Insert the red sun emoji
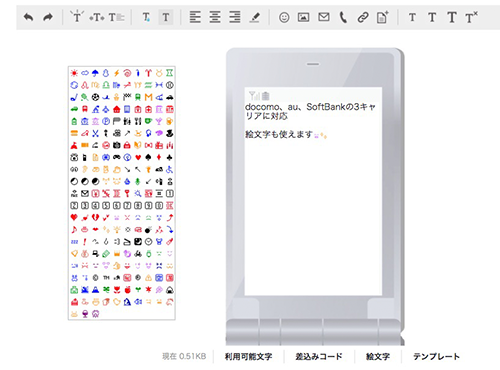Viewport: 500px width, 370px height. 74,73
